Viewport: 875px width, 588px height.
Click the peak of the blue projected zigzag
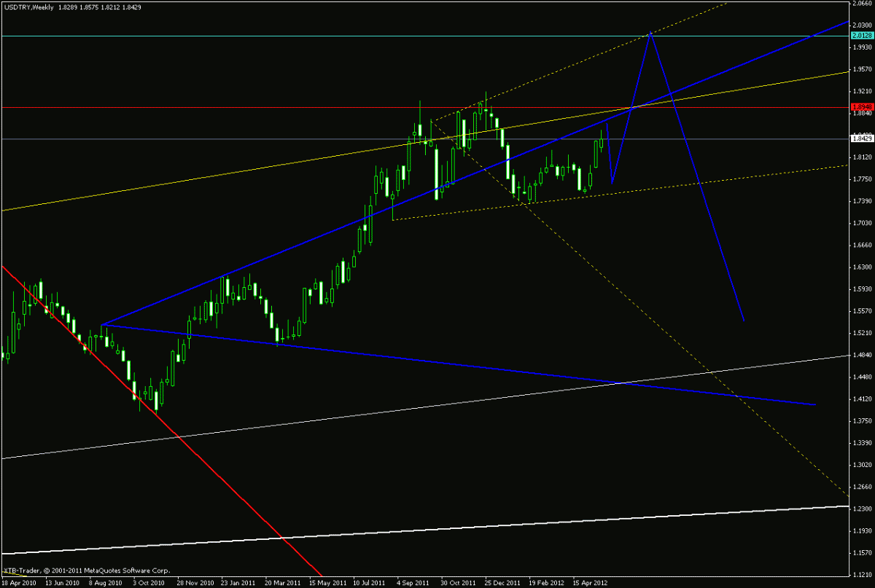pos(650,34)
